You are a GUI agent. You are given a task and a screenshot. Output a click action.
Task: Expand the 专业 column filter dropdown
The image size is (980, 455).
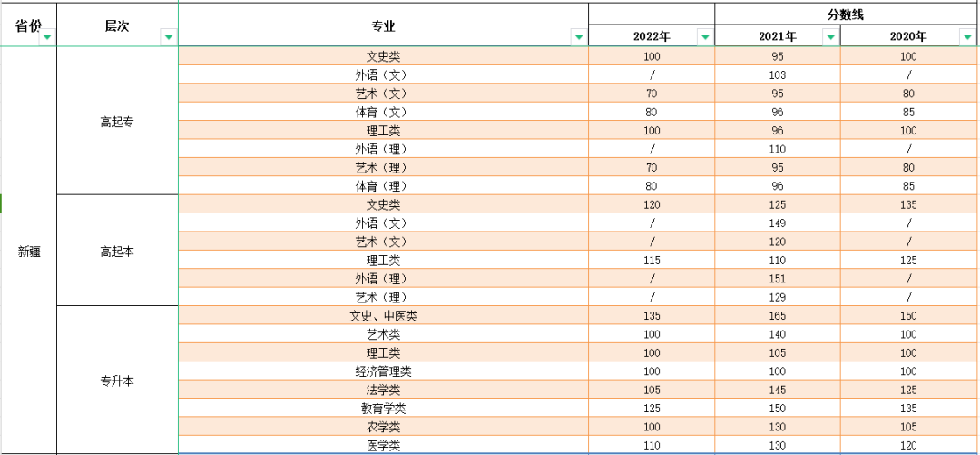point(578,37)
